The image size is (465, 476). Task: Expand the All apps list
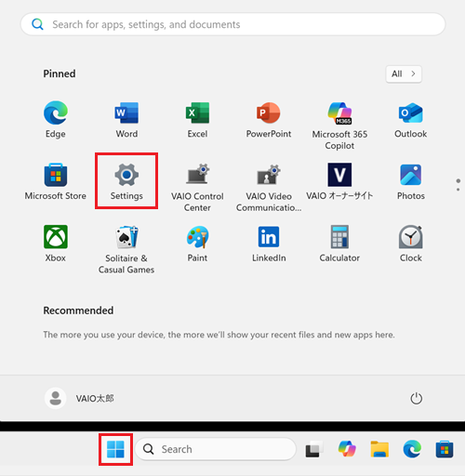(404, 73)
